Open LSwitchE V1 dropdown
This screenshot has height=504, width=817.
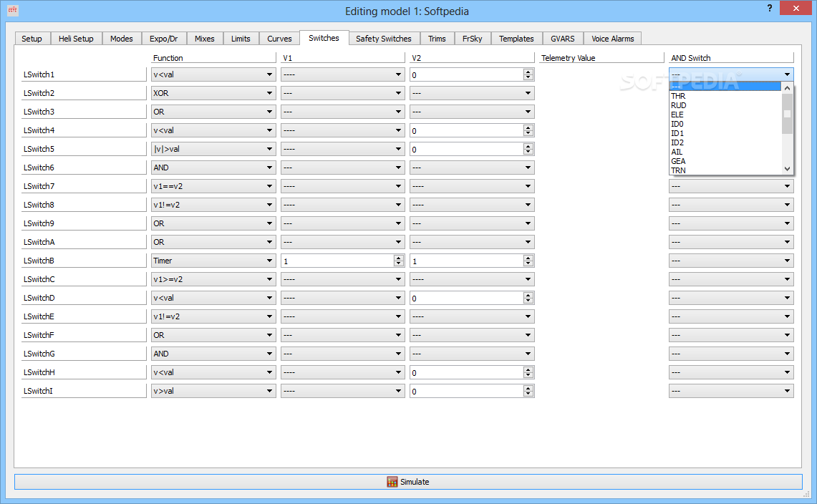342,316
